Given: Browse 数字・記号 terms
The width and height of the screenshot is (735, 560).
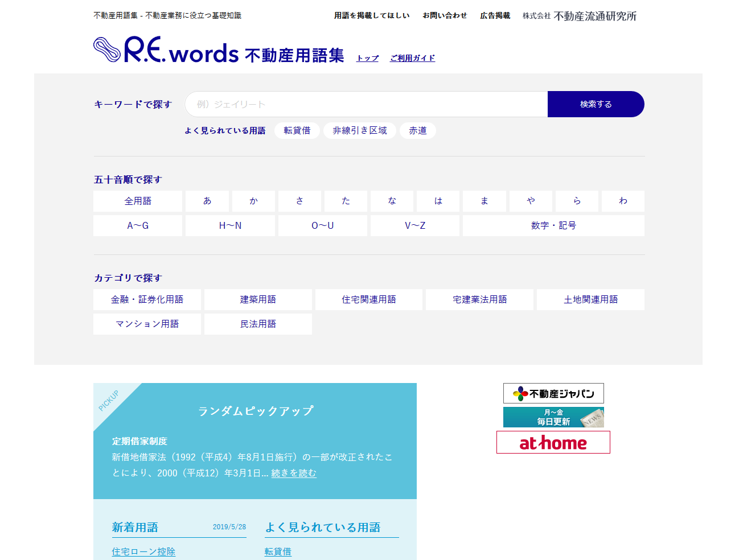Looking at the screenshot, I should [x=553, y=225].
